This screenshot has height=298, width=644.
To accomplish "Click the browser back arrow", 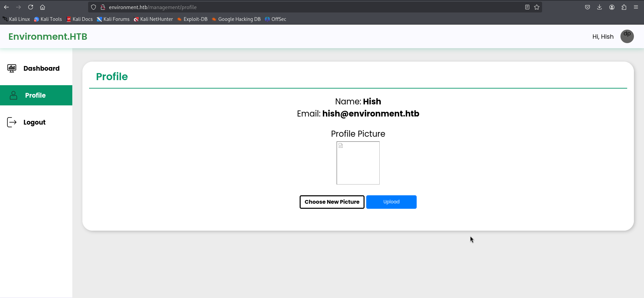I will [6, 7].
